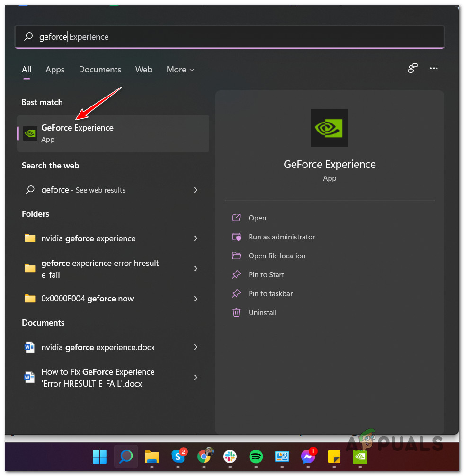The height and width of the screenshot is (476, 464).
Task: Open Slack from the taskbar
Action: [x=230, y=456]
